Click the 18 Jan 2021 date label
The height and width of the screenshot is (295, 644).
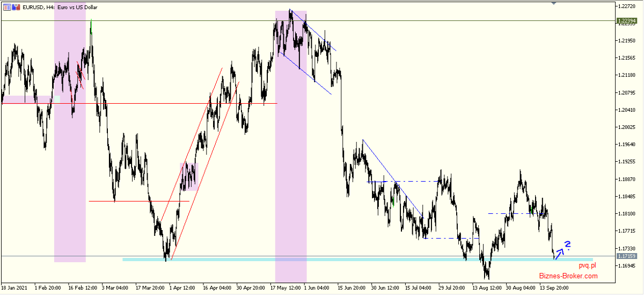[x=14, y=288]
